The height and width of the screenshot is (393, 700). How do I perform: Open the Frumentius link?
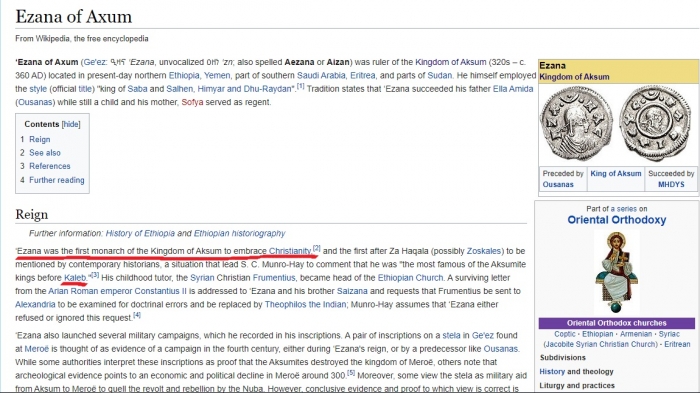[274, 278]
